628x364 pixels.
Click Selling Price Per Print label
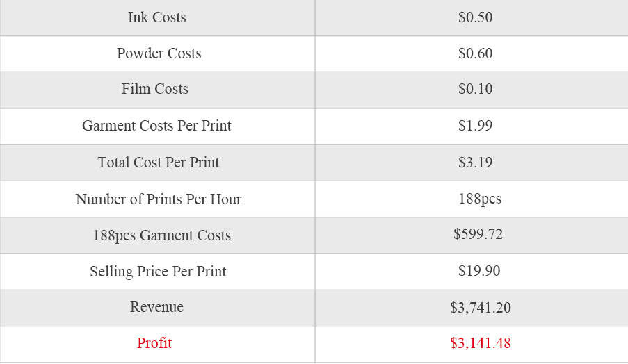158,272
